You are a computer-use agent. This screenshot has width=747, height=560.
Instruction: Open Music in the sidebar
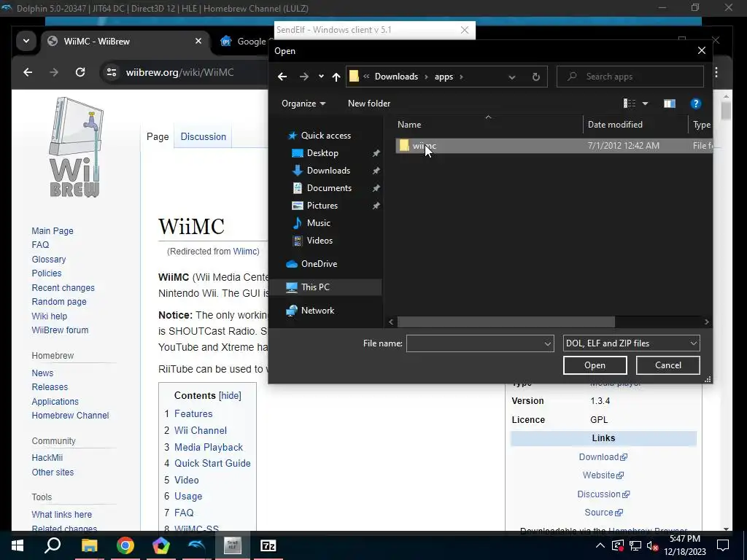point(318,223)
